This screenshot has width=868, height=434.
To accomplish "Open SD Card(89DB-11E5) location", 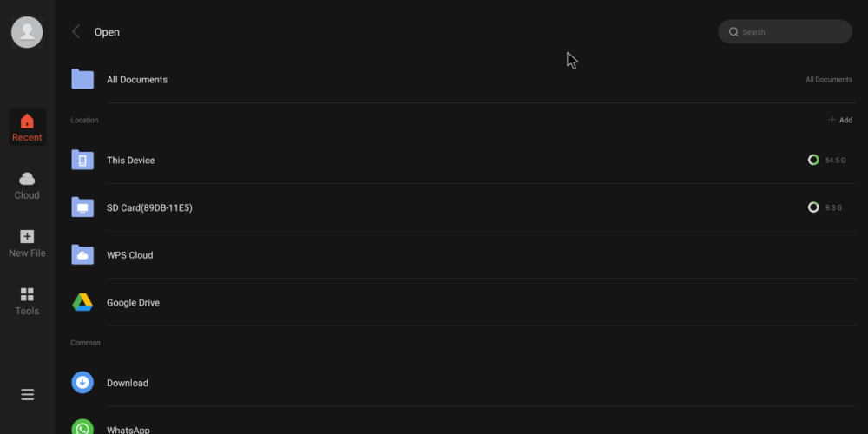I will pyautogui.click(x=148, y=208).
